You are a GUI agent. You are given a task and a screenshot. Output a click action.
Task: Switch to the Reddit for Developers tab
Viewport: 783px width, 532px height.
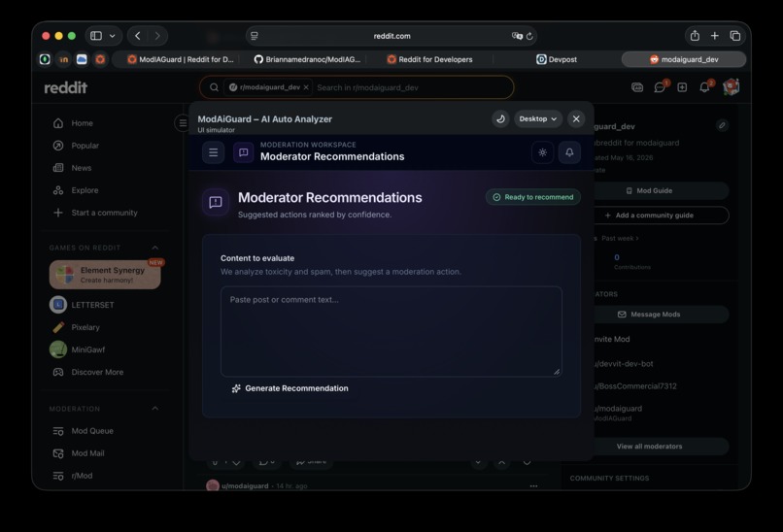coord(430,59)
